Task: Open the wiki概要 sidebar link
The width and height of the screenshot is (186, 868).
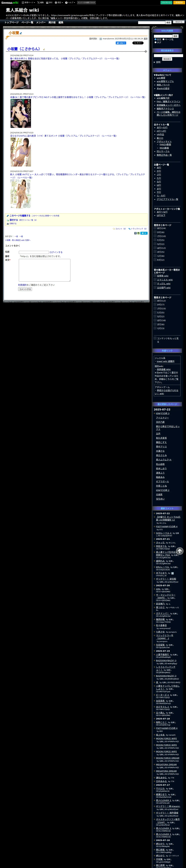Action: pos(161,78)
